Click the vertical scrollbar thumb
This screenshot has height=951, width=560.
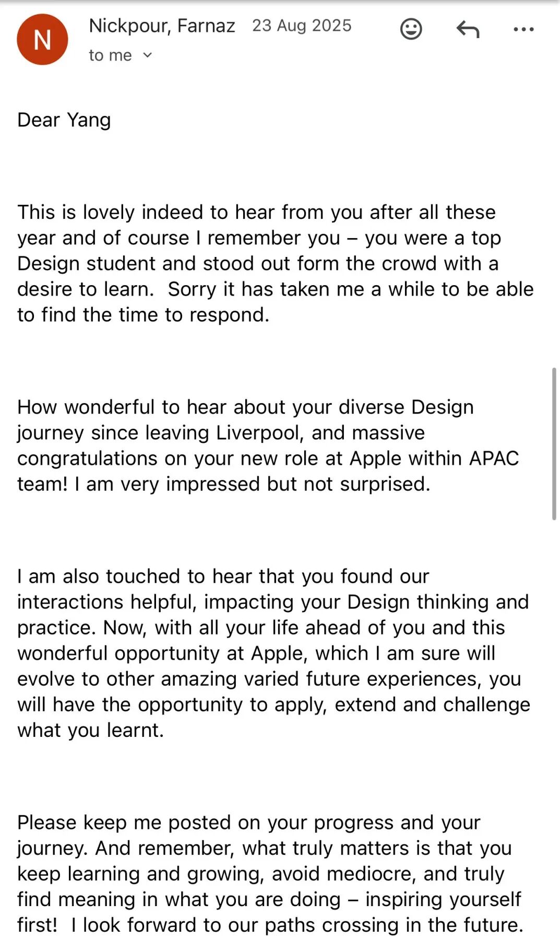[554, 444]
